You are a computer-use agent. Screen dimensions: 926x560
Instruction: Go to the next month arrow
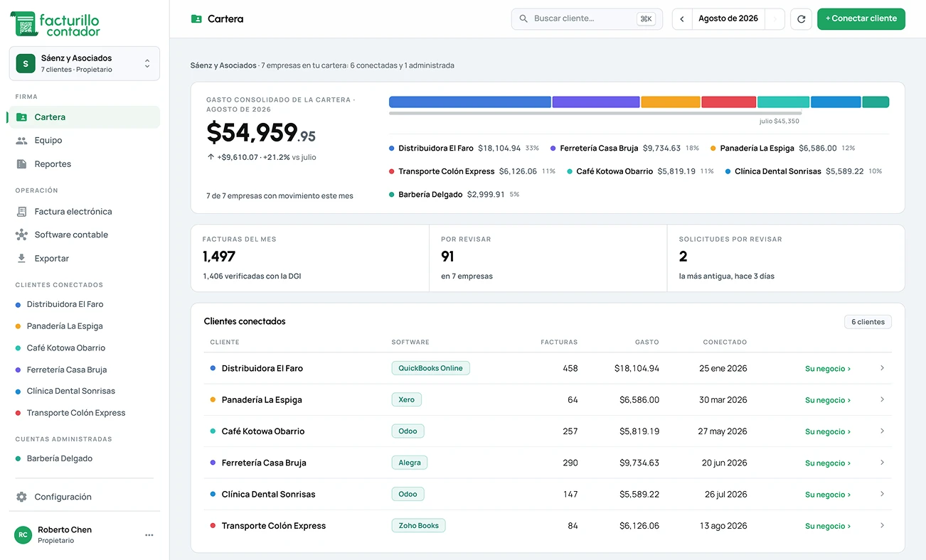[775, 19]
